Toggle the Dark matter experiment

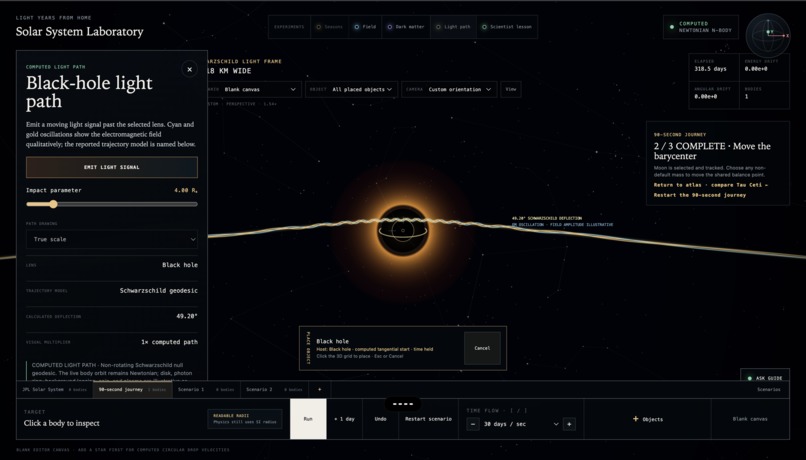pyautogui.click(x=405, y=27)
